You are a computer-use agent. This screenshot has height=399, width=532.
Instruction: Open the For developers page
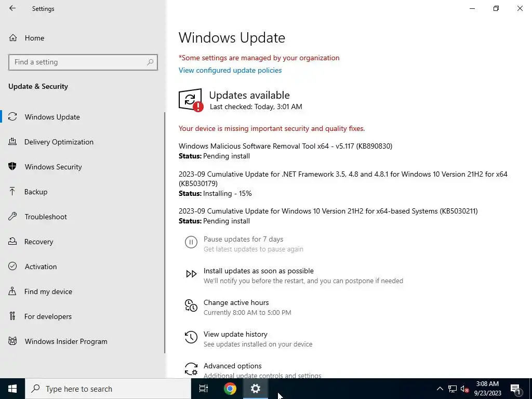point(83,316)
